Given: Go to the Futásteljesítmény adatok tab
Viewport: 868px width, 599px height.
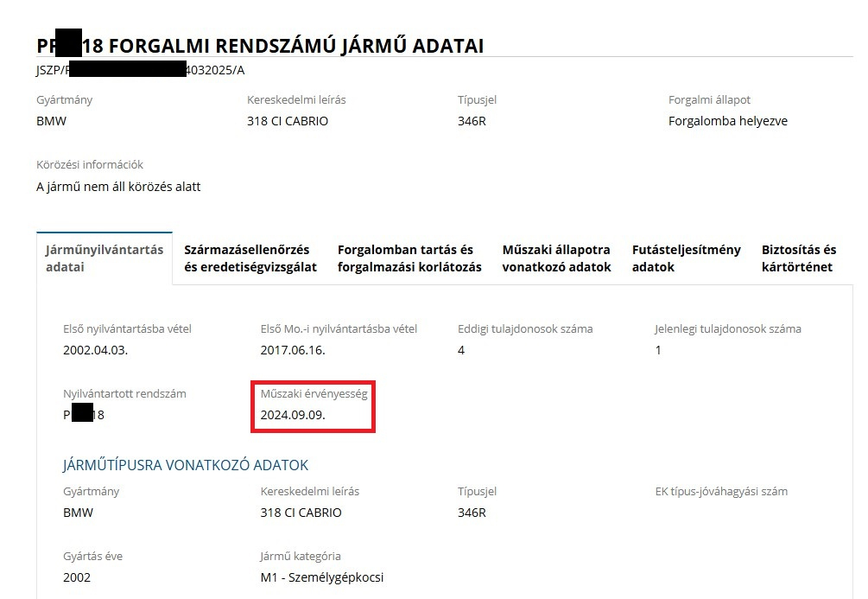Looking at the screenshot, I should (686, 258).
